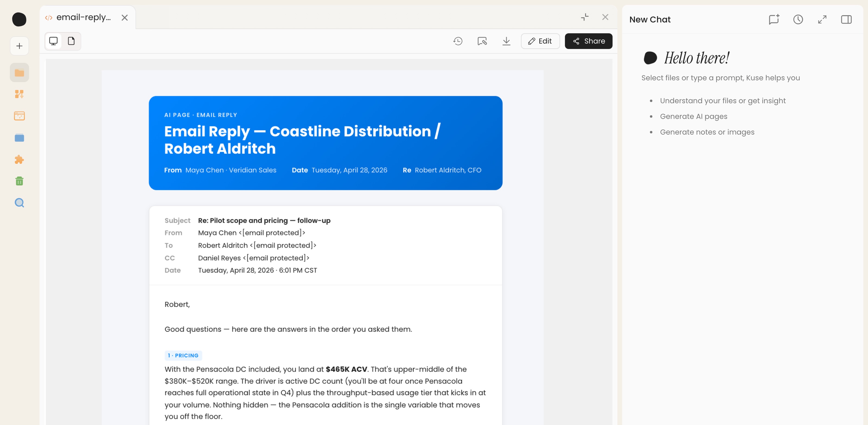Screen dimensions: 868x425
Task: Open the blue search magnifier icon
Action: click(x=19, y=203)
